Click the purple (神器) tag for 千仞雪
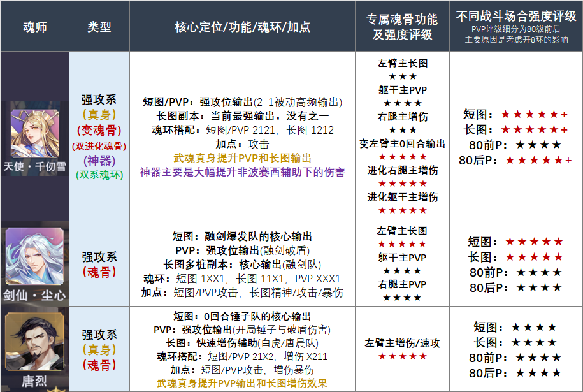 [99, 161]
